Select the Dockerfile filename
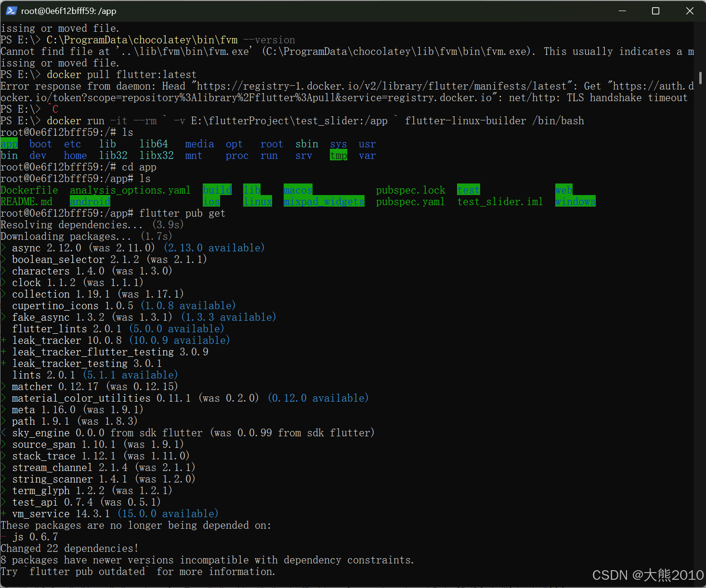 pyautogui.click(x=29, y=190)
